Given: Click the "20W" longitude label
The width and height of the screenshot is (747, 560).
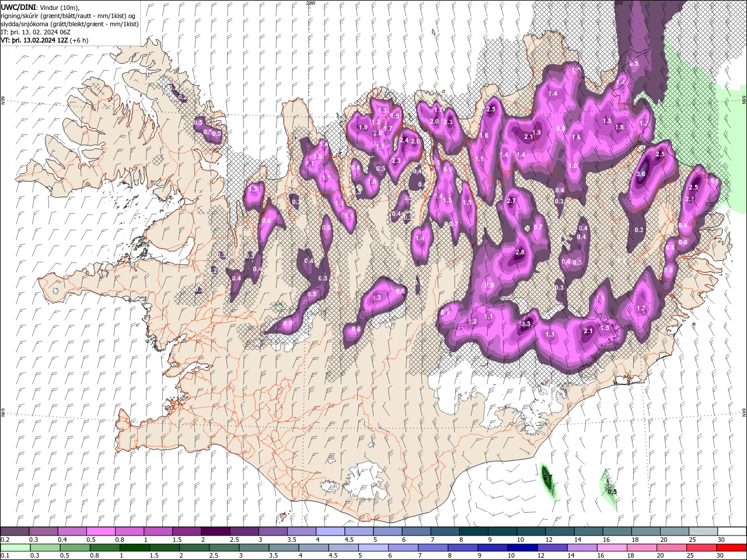Looking at the screenshot, I should click(310, 3).
